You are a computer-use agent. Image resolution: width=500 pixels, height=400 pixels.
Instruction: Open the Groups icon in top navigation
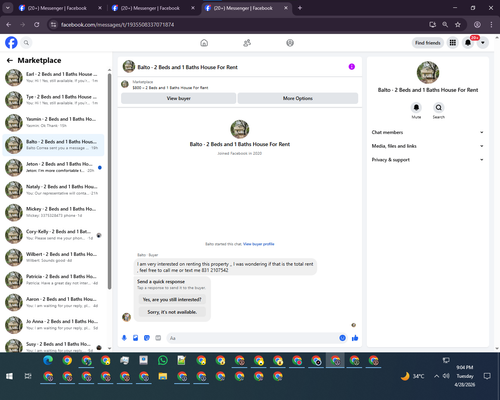[290, 43]
